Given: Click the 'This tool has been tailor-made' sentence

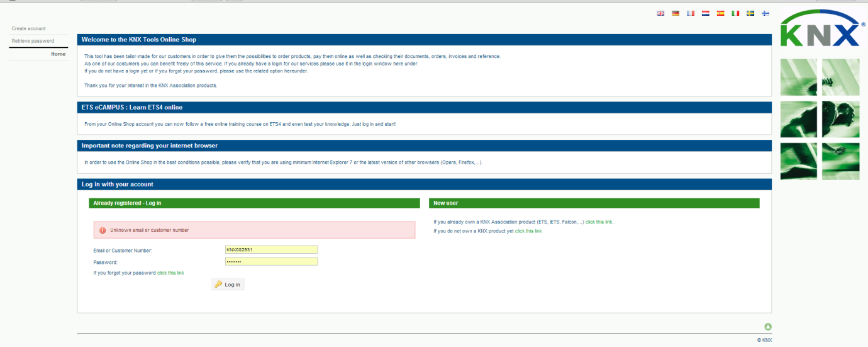Looking at the screenshot, I should click(x=292, y=57).
